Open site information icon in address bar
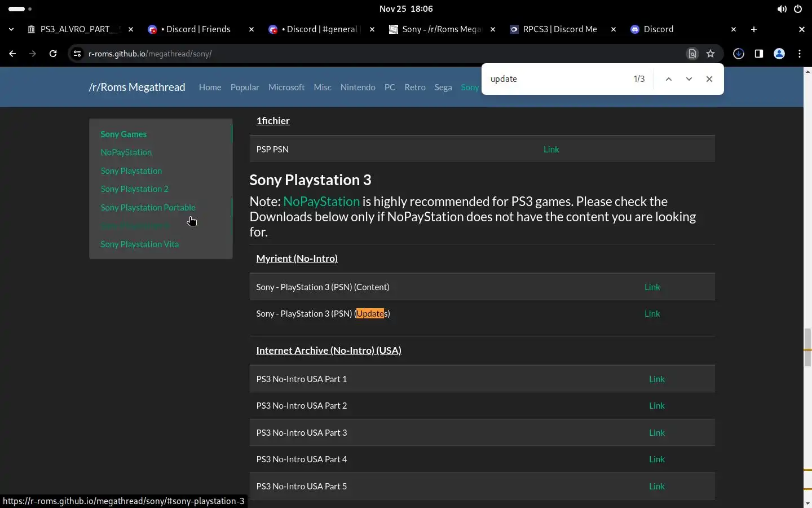 (77, 54)
